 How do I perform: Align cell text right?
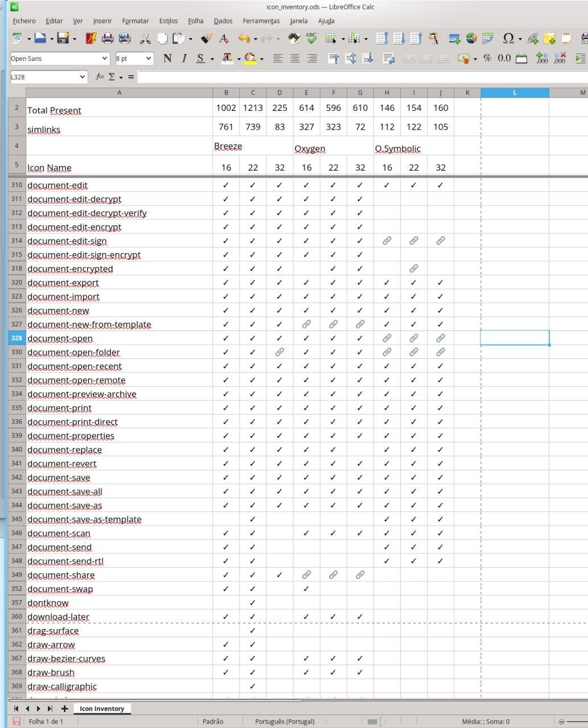click(312, 58)
